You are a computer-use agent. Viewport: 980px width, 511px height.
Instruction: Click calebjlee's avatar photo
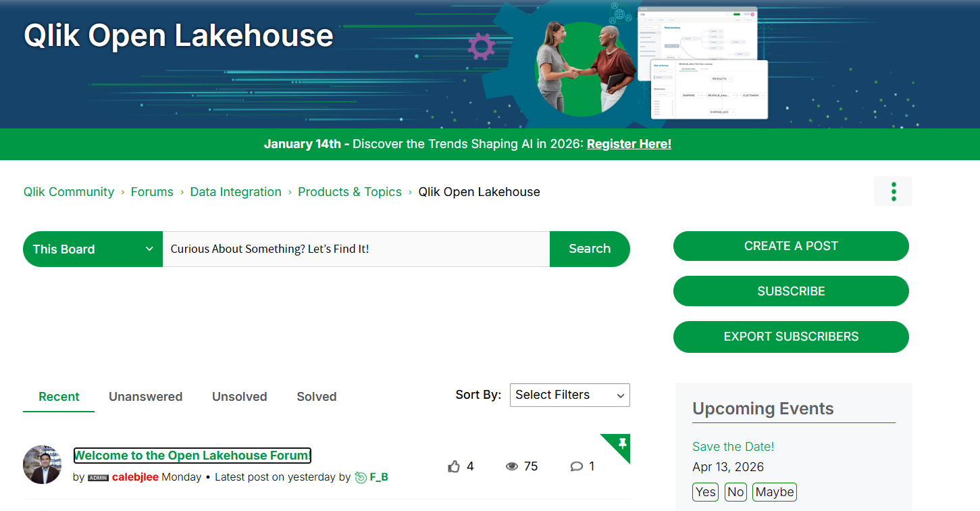tap(43, 464)
